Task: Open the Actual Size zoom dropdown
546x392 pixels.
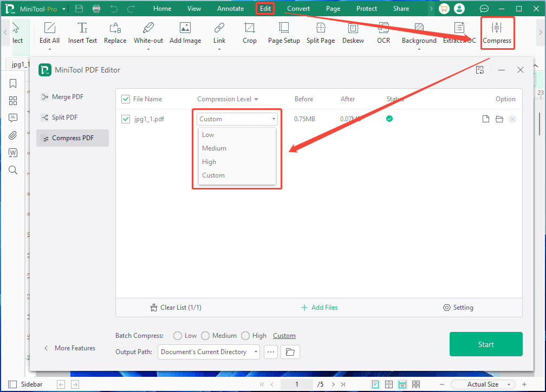Action: (x=508, y=384)
